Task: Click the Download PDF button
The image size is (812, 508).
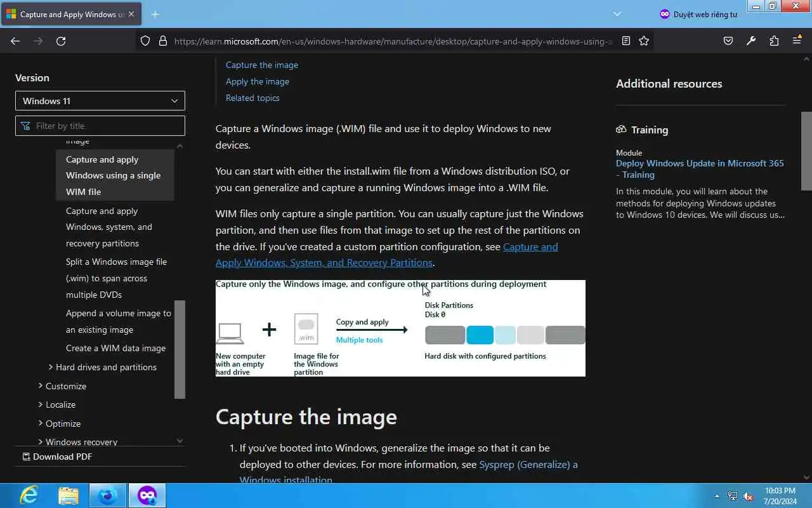Action: [x=57, y=457]
